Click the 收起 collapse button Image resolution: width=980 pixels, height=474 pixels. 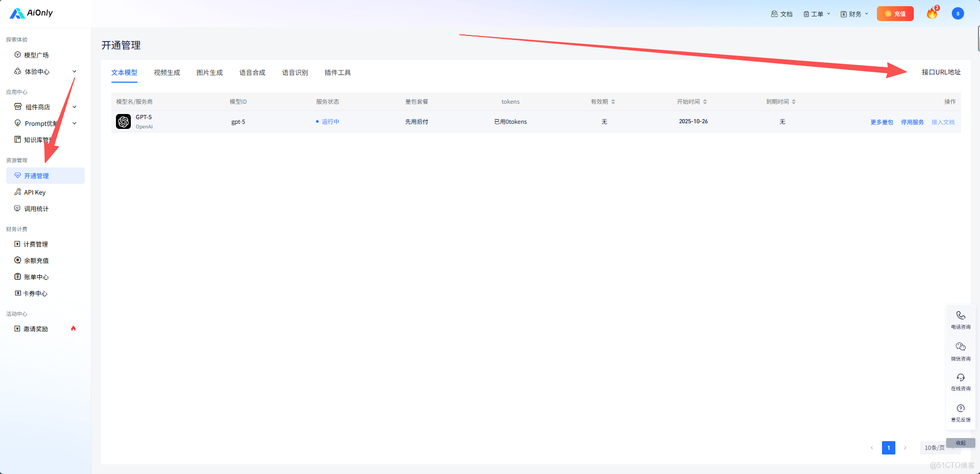[x=961, y=443]
